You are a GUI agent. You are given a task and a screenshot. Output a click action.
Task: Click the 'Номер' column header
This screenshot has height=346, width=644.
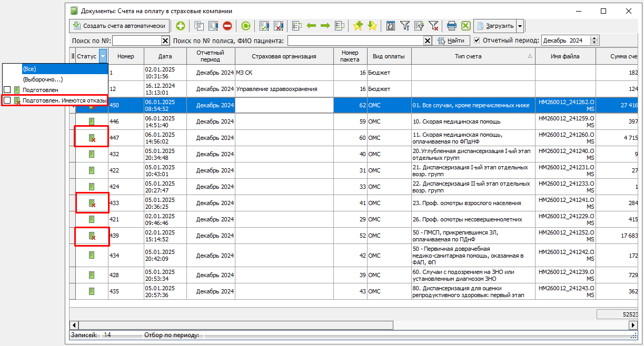[x=126, y=56]
